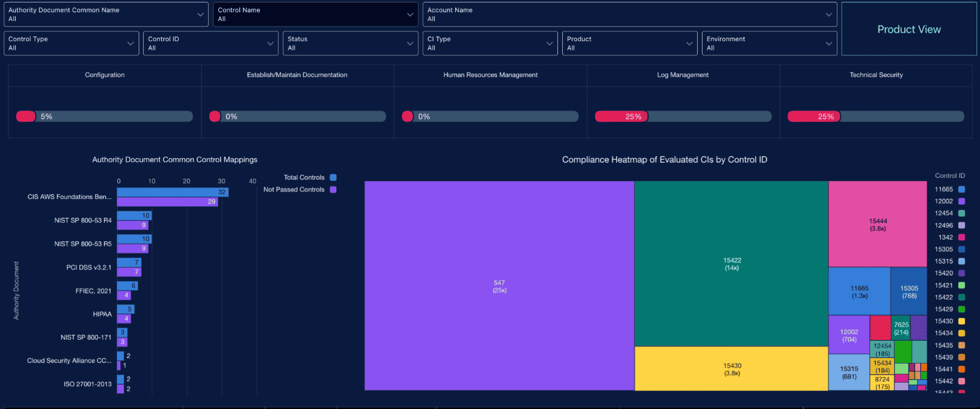Click the Configuration 5% progress bar

click(x=104, y=117)
